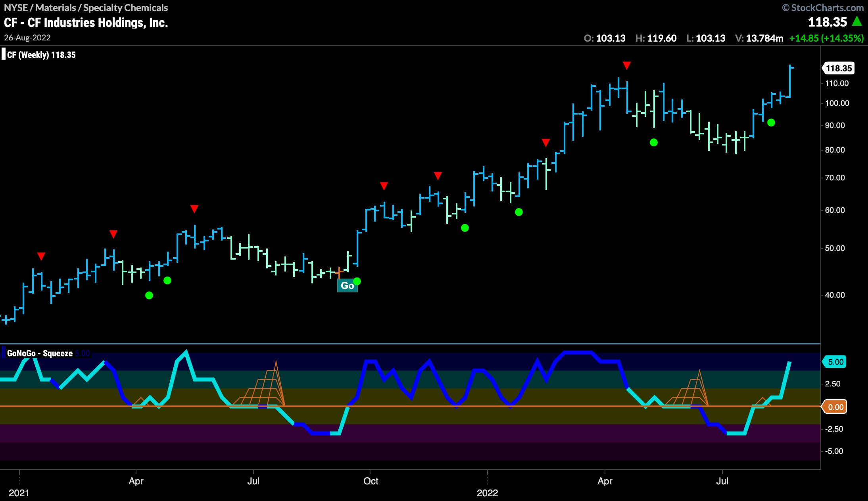Click the +14.85 (+14.35%) change value
The height and width of the screenshot is (501, 868).
[826, 38]
